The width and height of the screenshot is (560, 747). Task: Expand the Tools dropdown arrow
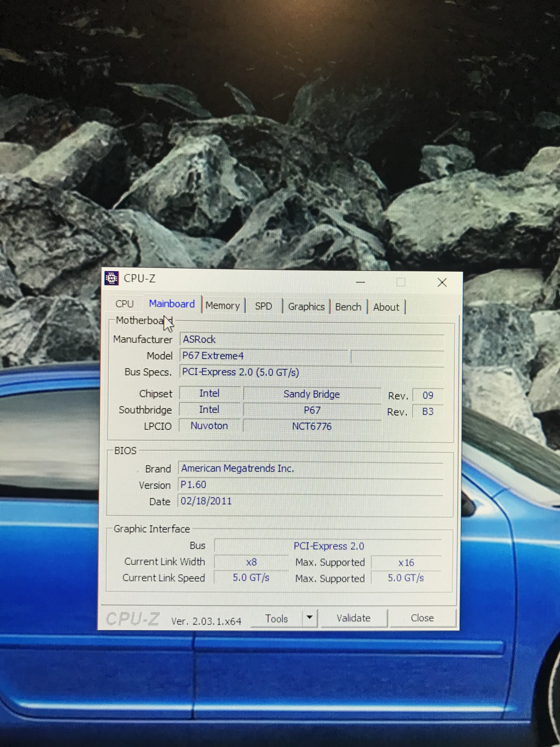(x=309, y=618)
